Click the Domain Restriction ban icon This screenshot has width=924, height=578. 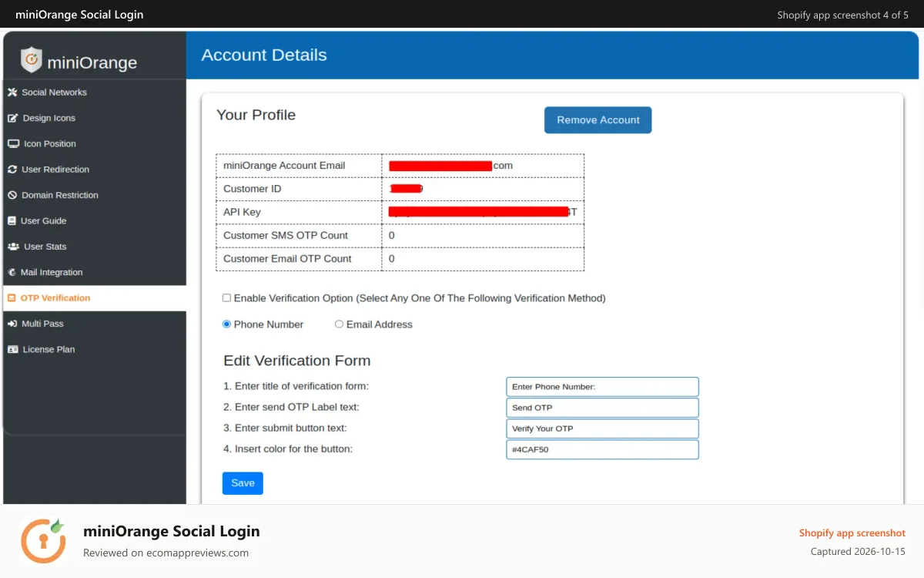(12, 195)
